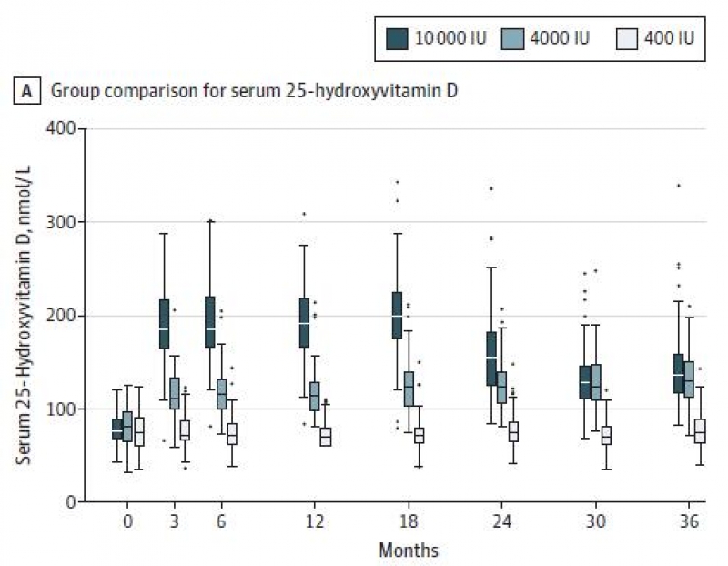This screenshot has width=728, height=566.
Task: Select the 200 tick label on y-axis
Action: click(62, 315)
